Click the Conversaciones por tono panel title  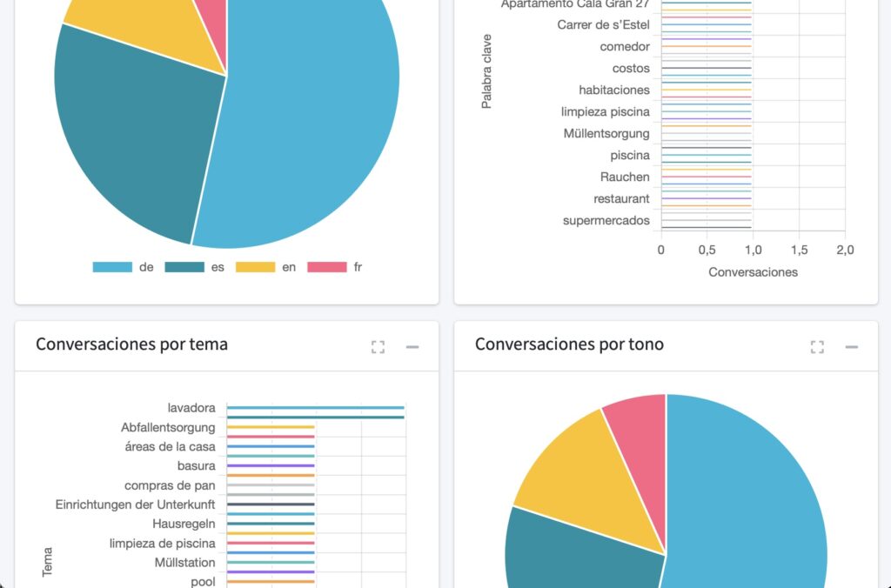click(569, 344)
